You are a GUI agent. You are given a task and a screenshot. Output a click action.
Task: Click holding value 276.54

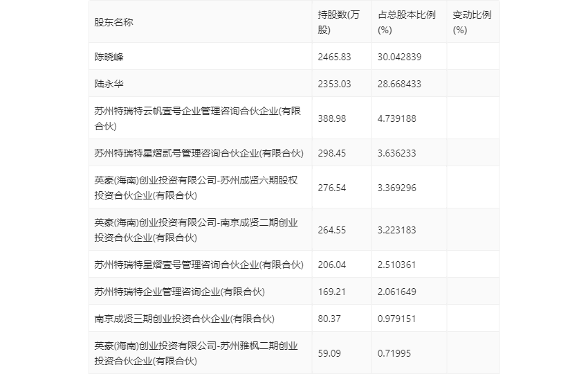[331, 188]
